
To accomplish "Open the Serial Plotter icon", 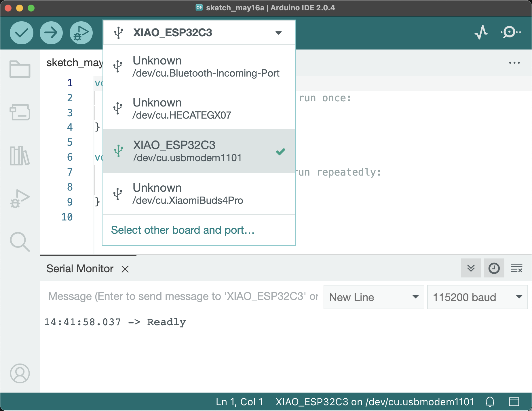I will point(481,32).
